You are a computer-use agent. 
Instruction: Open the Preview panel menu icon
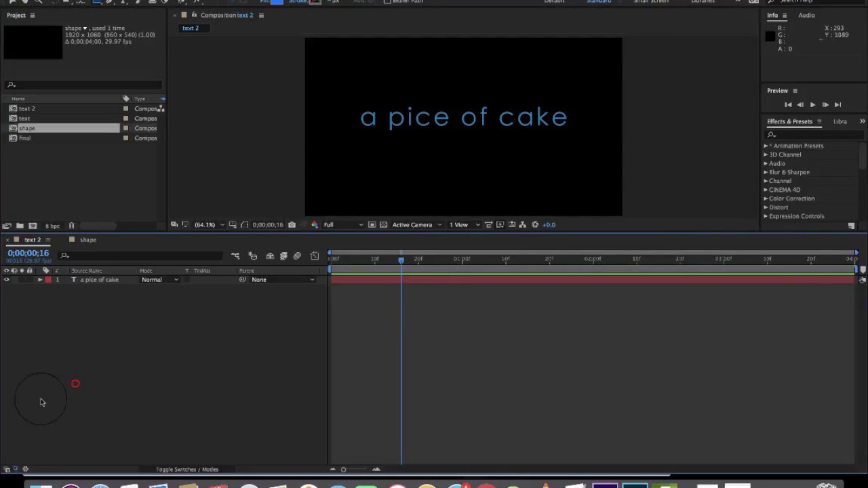tap(795, 90)
